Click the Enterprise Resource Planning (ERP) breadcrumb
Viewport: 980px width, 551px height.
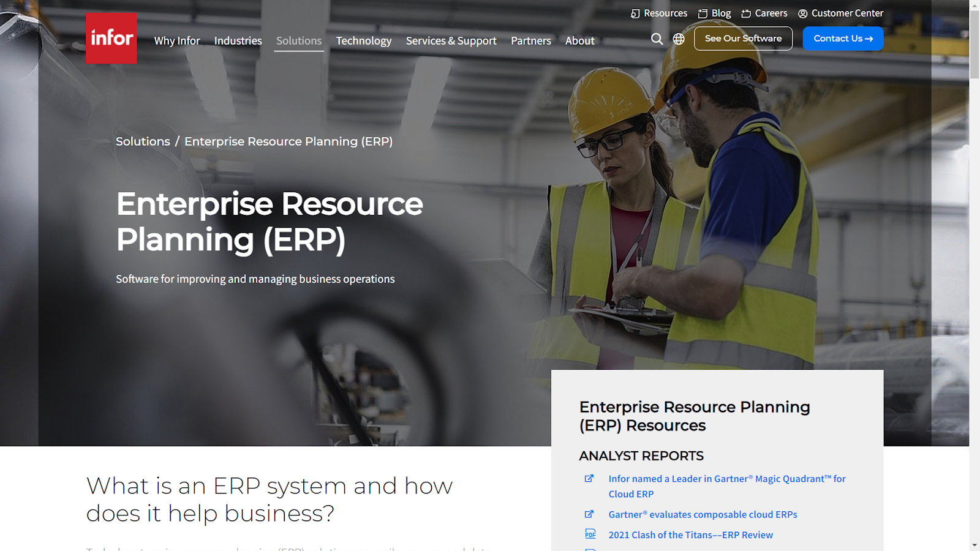[288, 141]
